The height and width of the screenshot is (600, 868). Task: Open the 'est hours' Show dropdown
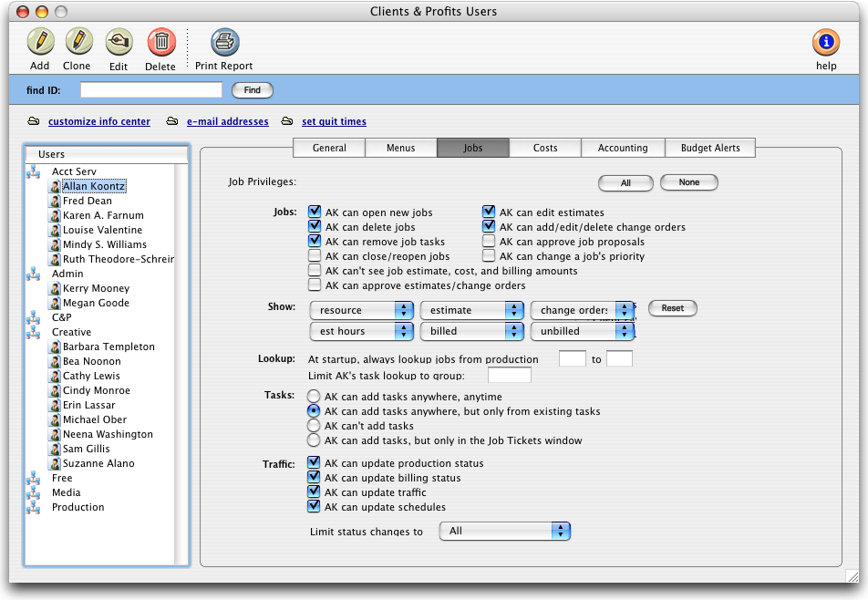tap(361, 331)
